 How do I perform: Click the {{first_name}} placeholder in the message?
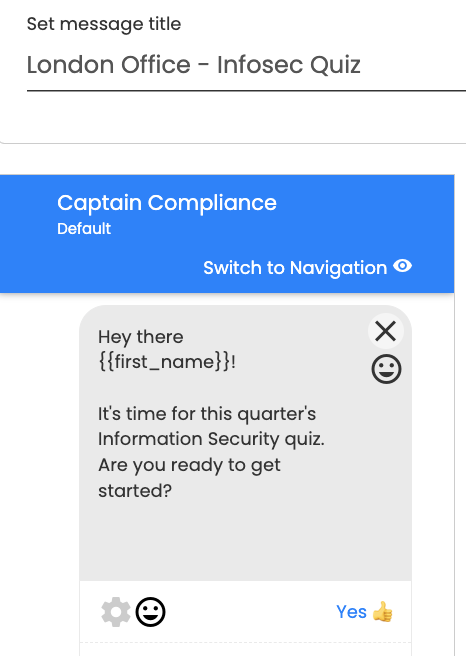pyautogui.click(x=164, y=362)
